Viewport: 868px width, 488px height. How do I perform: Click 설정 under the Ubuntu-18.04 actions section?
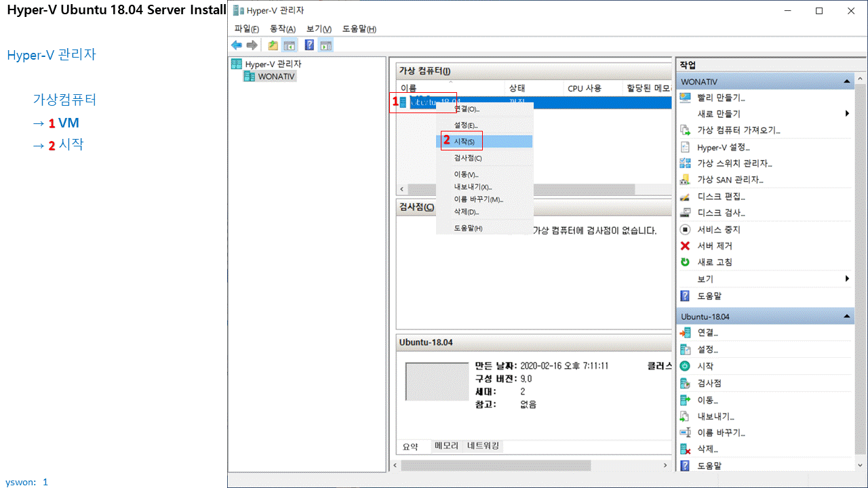click(707, 350)
